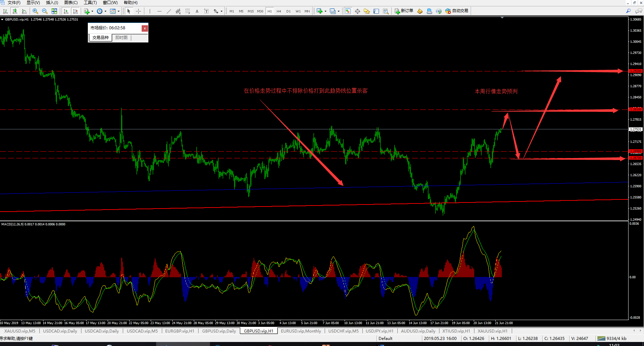The height and width of the screenshot is (346, 644).
Task: Tile chart windows using grid icon
Action: (54, 11)
